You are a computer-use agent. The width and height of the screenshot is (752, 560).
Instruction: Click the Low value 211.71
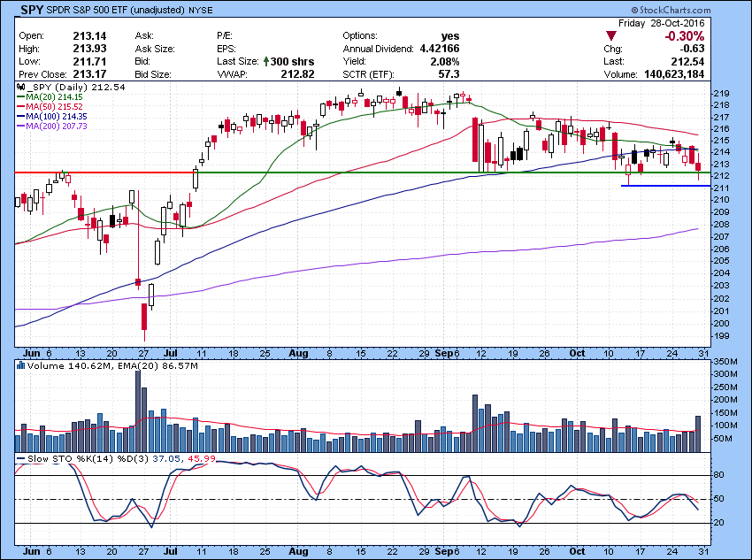pos(89,61)
